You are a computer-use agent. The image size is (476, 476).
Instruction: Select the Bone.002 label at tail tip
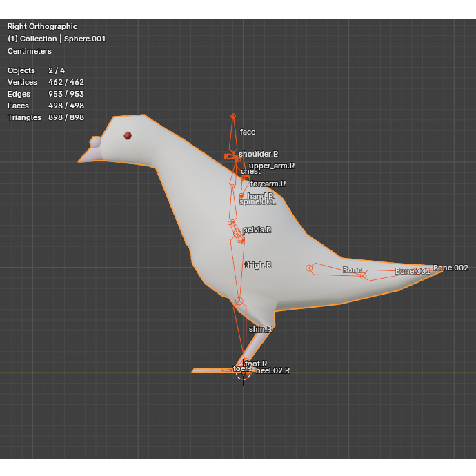pos(450,268)
